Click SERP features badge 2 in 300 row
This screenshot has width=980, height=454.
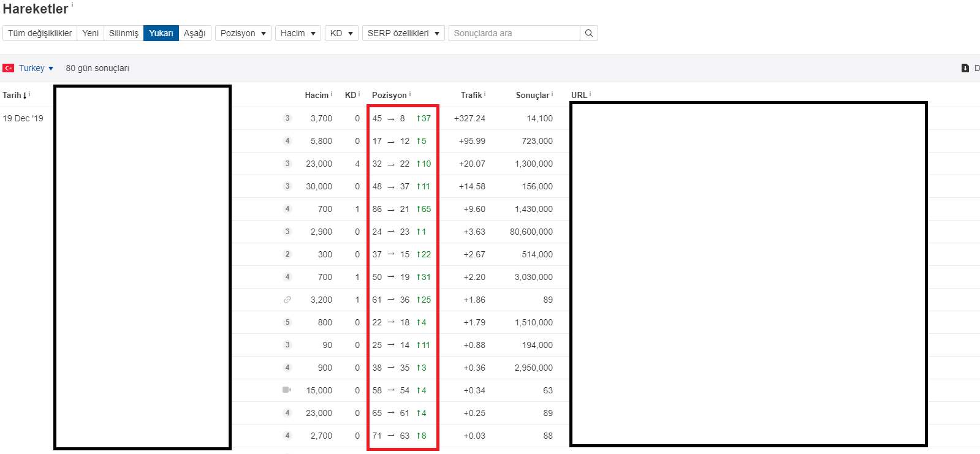pyautogui.click(x=287, y=254)
